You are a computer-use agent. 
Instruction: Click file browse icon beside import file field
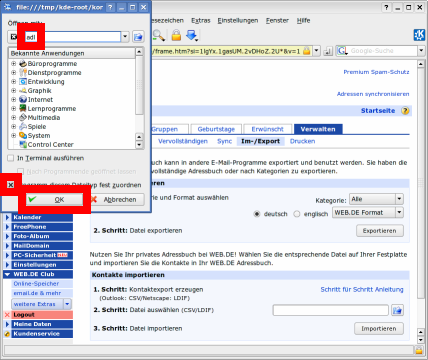tap(397, 310)
